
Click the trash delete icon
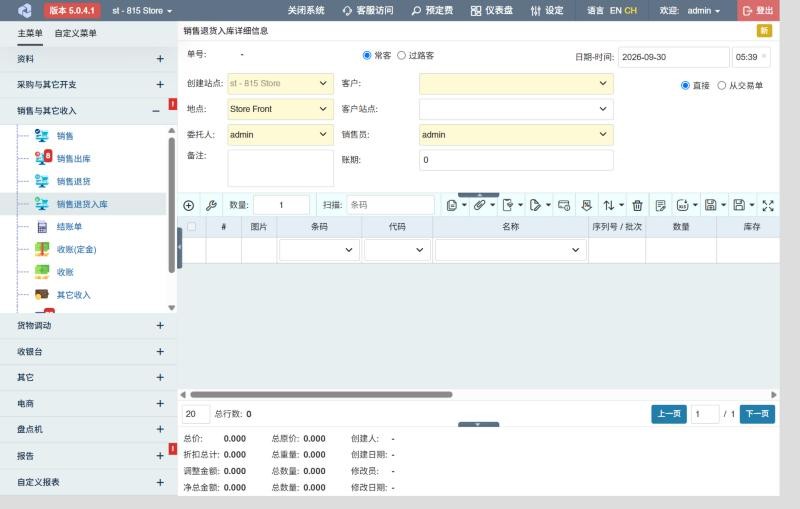tap(637, 206)
